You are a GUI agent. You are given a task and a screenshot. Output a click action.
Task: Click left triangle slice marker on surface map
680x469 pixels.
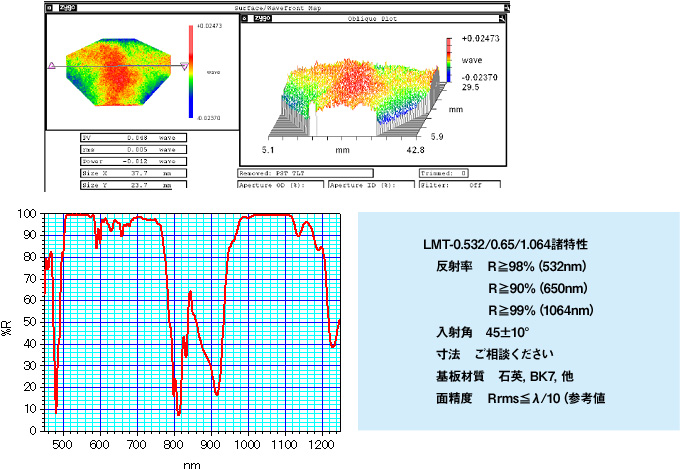(51, 65)
